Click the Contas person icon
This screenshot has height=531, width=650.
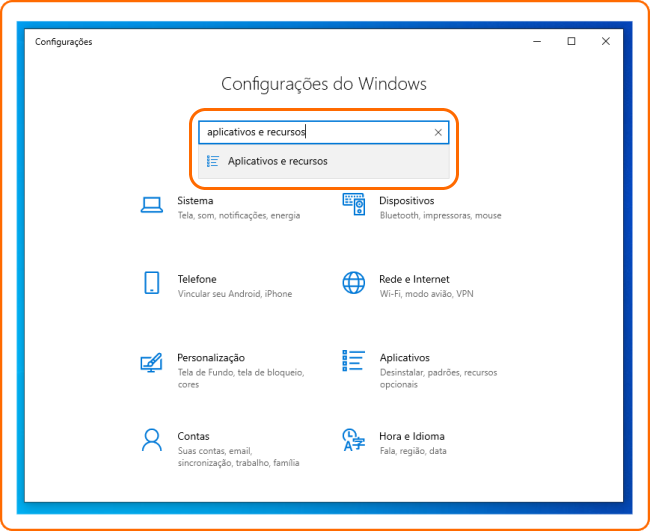(x=152, y=440)
